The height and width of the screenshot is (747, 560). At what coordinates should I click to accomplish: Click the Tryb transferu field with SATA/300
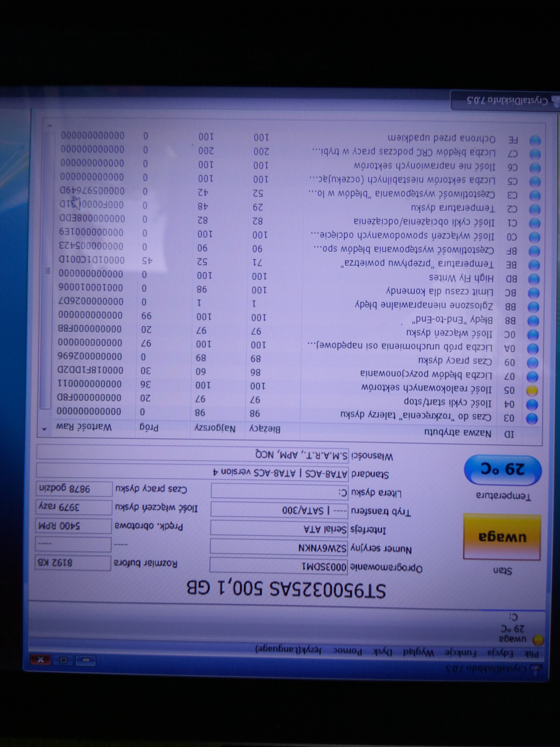click(280, 509)
